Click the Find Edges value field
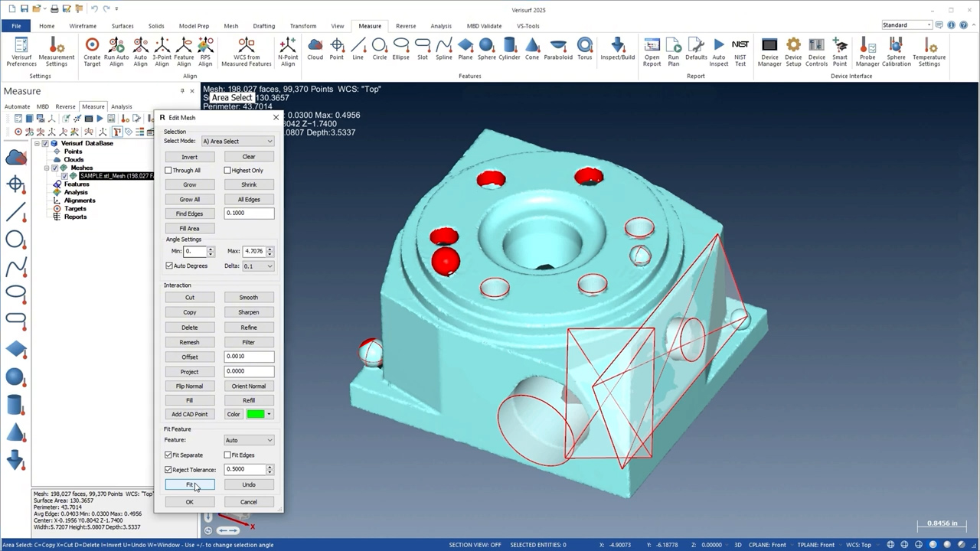This screenshot has width=980, height=551. click(249, 213)
